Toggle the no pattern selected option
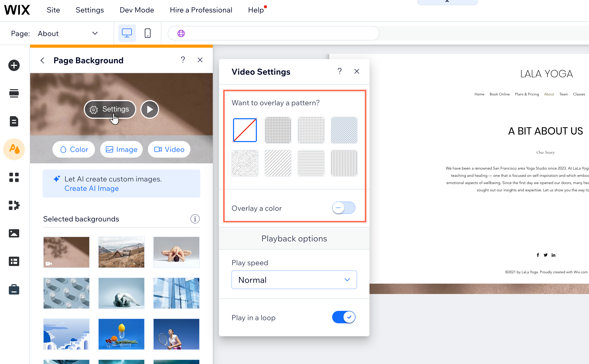Viewport: 589px width, 364px height. point(245,129)
